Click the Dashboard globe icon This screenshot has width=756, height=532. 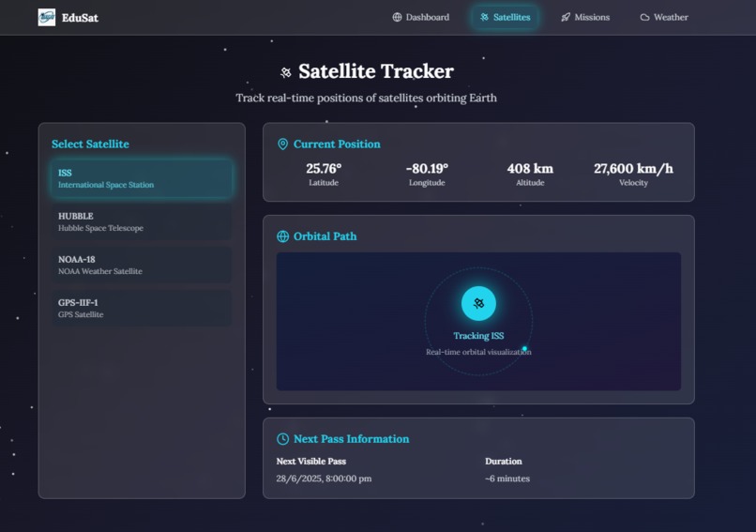click(397, 18)
